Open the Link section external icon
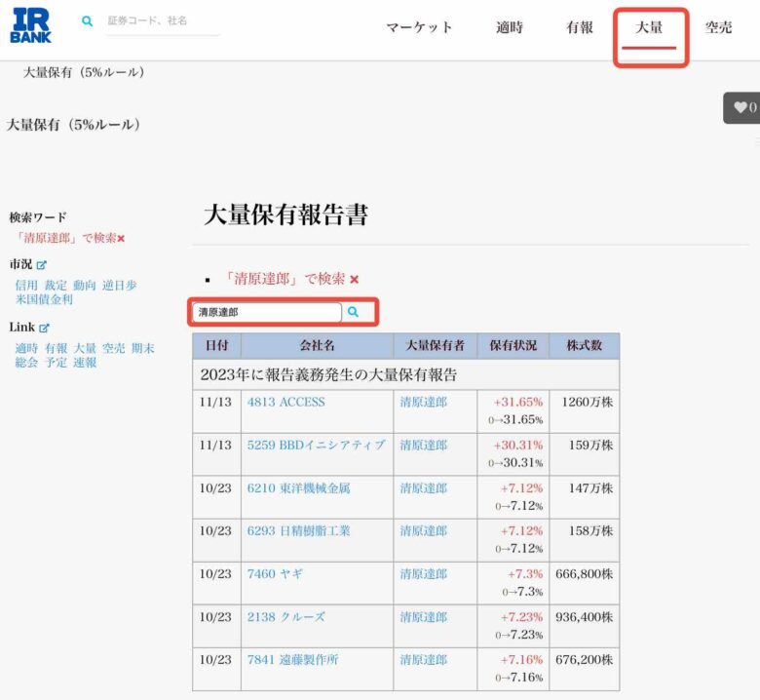This screenshot has width=760, height=700. click(44, 328)
